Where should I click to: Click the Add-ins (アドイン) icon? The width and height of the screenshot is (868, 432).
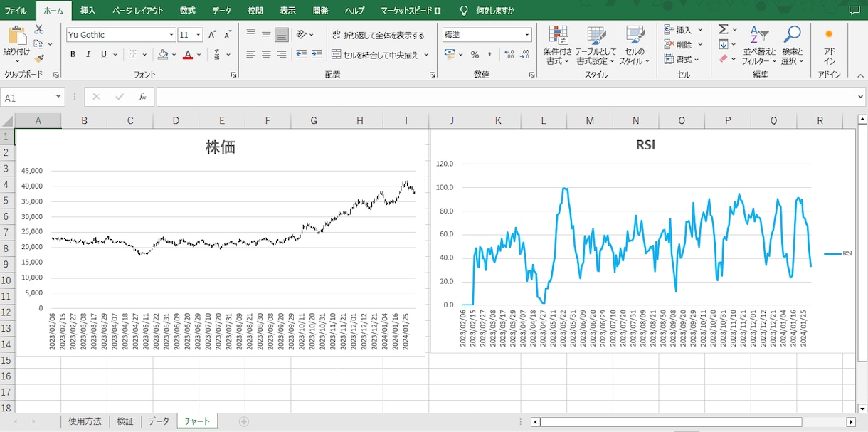coord(829,46)
